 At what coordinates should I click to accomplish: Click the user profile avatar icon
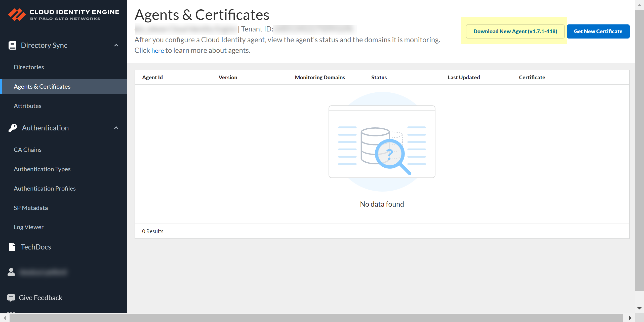pos(11,272)
